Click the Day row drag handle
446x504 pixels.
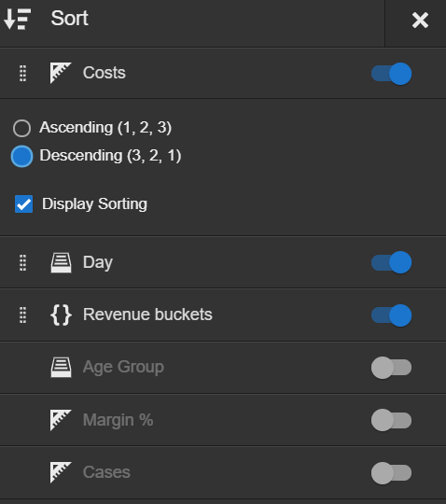point(22,262)
